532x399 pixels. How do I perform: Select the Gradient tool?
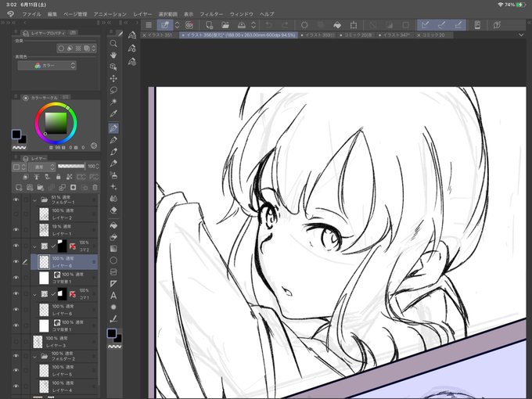coord(113,249)
